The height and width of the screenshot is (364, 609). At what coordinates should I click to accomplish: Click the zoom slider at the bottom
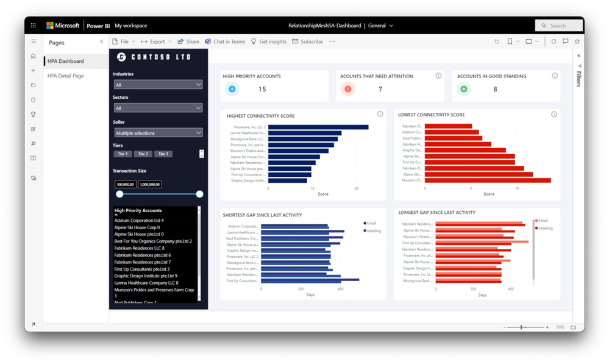[x=524, y=327]
